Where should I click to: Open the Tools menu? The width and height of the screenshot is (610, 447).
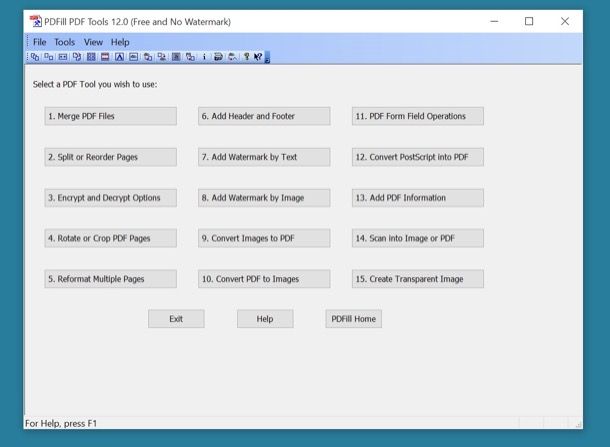(64, 42)
